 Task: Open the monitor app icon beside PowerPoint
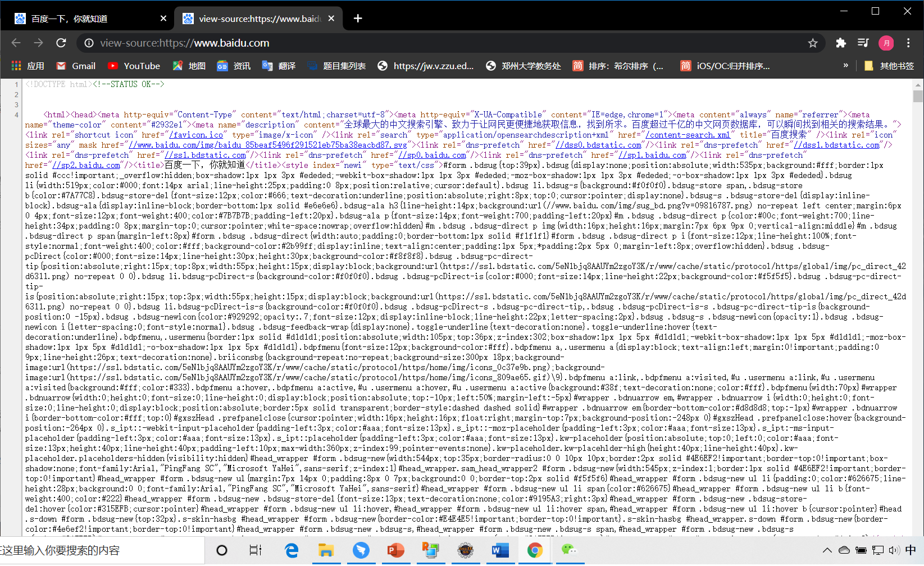pos(431,550)
